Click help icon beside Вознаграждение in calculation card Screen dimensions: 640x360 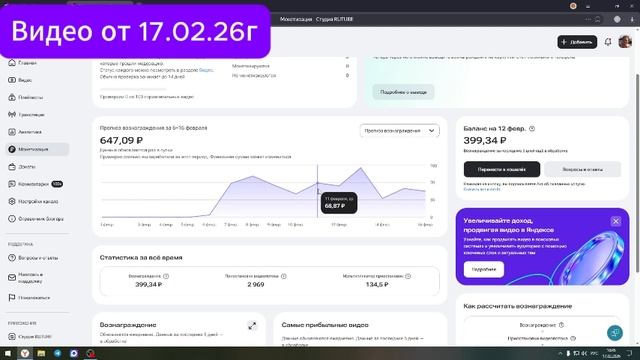[561, 325]
